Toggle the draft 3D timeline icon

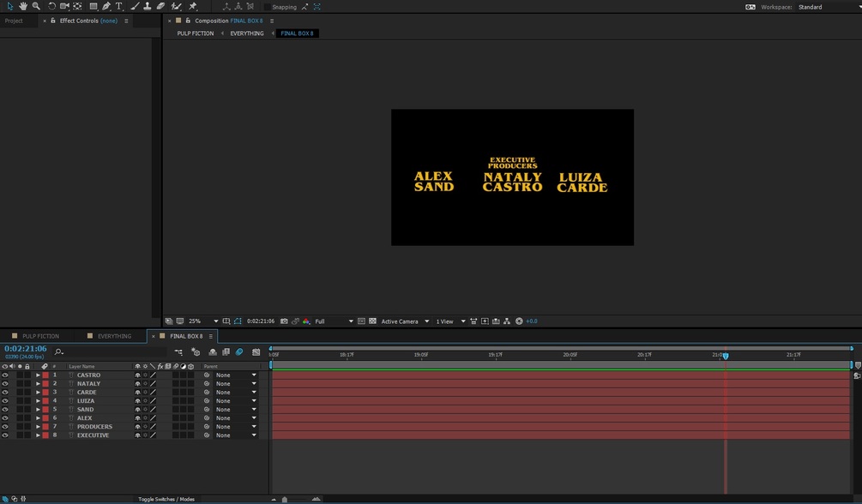pos(196,351)
